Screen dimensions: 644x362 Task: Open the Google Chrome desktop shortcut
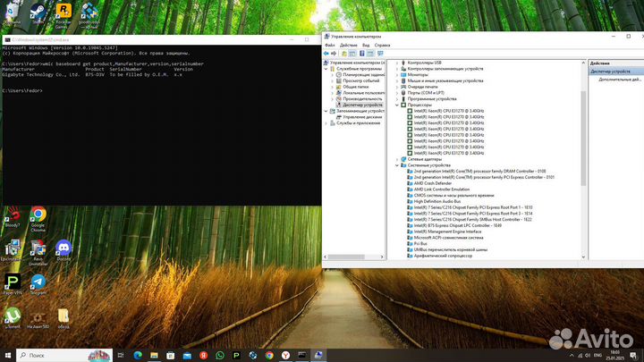(38, 216)
